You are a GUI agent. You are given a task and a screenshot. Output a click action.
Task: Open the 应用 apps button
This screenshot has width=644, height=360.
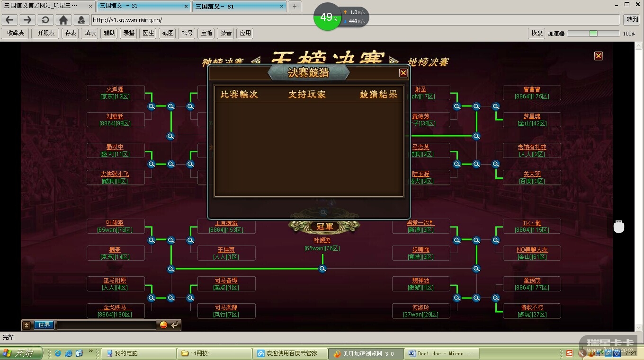245,33
